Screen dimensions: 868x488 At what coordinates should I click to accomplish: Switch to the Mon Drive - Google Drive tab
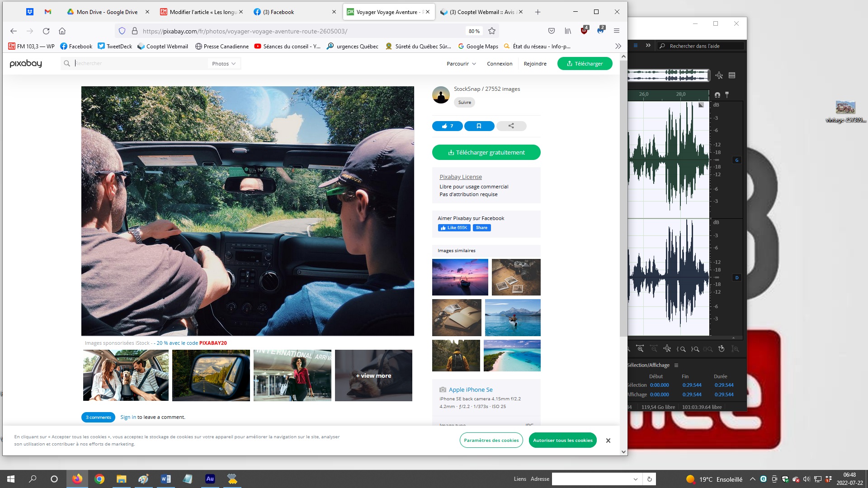pyautogui.click(x=107, y=12)
